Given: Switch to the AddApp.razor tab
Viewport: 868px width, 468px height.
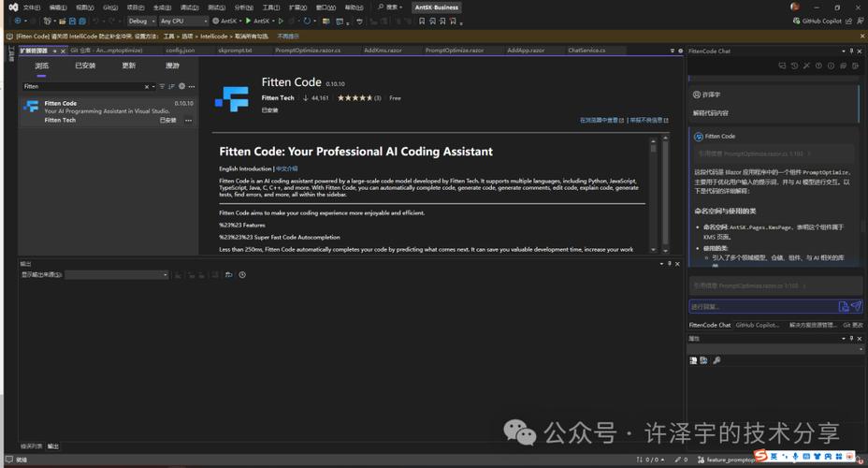Looking at the screenshot, I should tap(526, 51).
